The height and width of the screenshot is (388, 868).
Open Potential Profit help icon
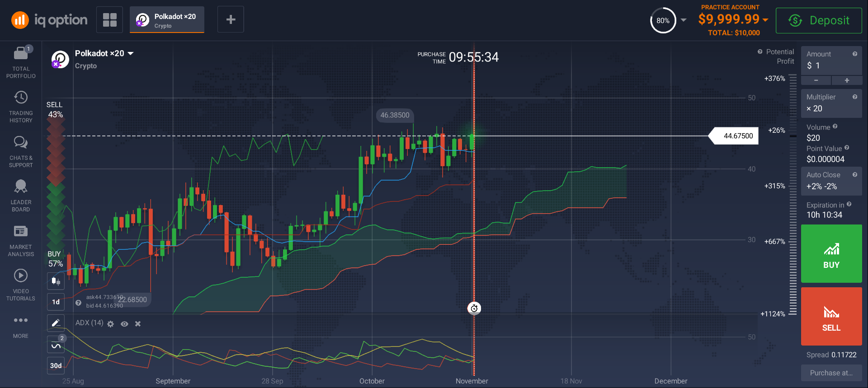pos(760,51)
